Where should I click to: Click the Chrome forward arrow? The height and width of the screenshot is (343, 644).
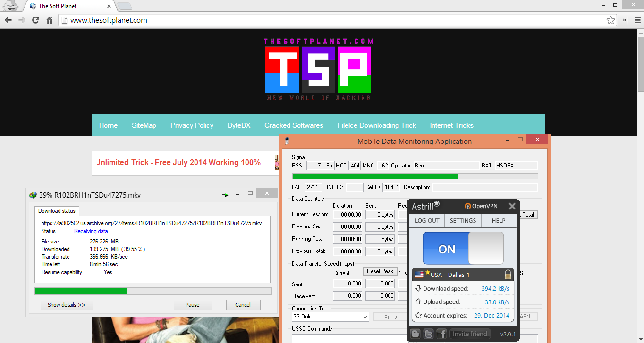(22, 20)
